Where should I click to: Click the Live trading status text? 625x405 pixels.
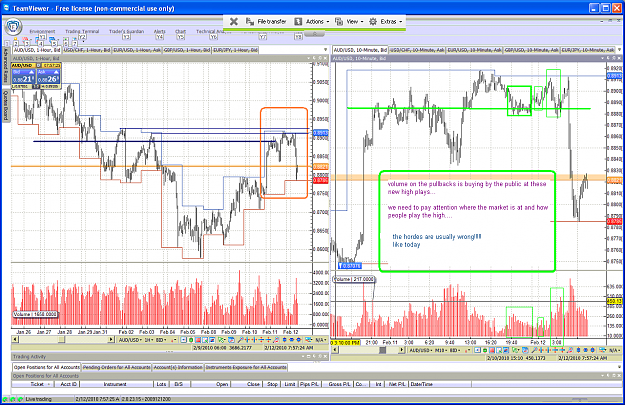[38, 399]
